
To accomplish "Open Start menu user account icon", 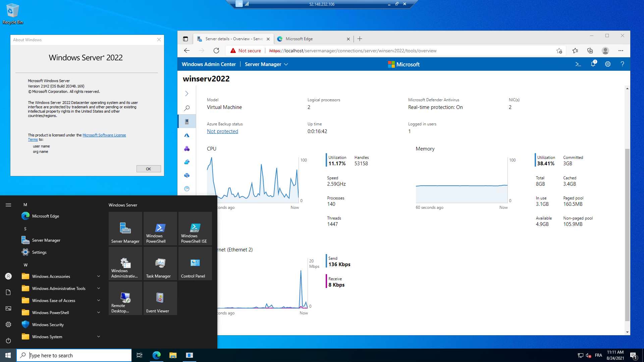I will tap(8, 276).
